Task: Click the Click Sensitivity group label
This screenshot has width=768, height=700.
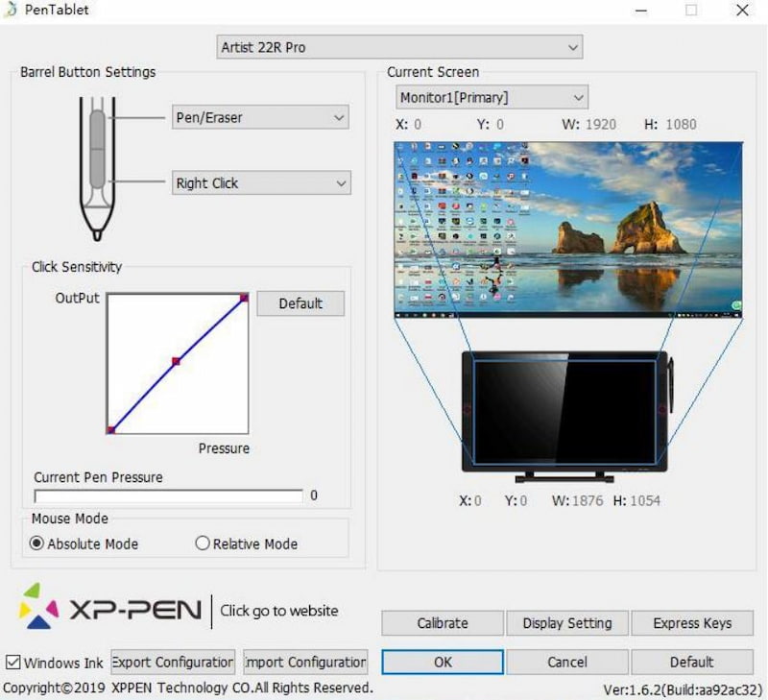Action: (x=77, y=267)
